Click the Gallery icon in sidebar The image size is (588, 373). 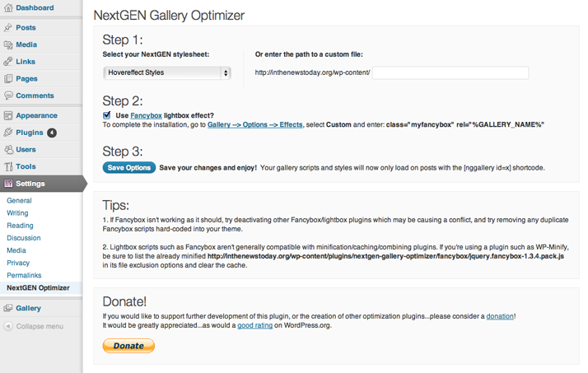coord(8,308)
